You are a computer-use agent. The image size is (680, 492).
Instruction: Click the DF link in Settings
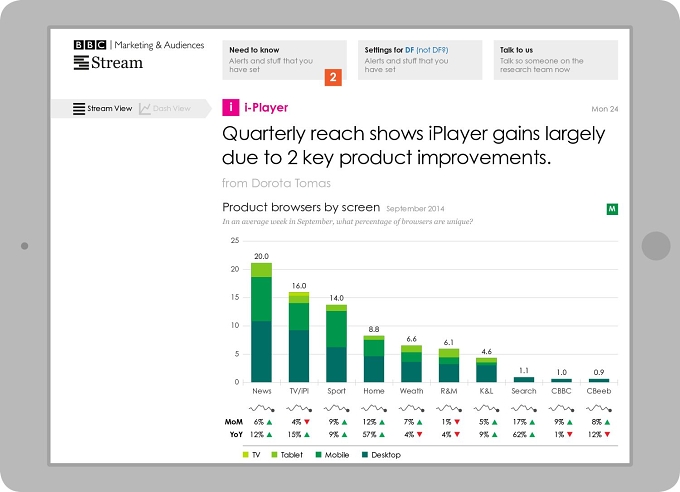coord(409,50)
